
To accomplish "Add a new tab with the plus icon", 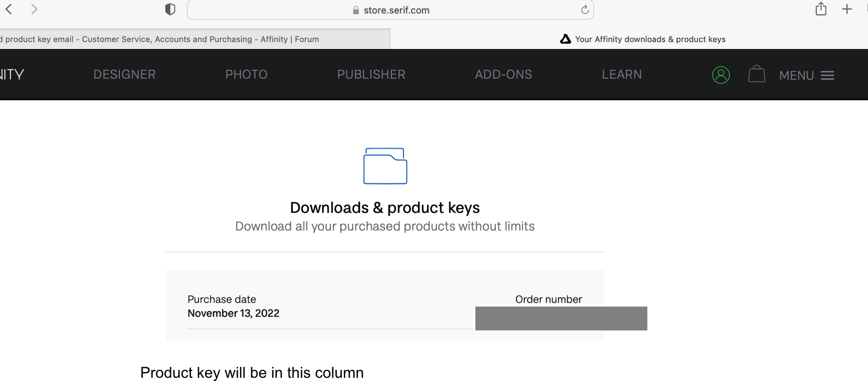I will pos(847,9).
